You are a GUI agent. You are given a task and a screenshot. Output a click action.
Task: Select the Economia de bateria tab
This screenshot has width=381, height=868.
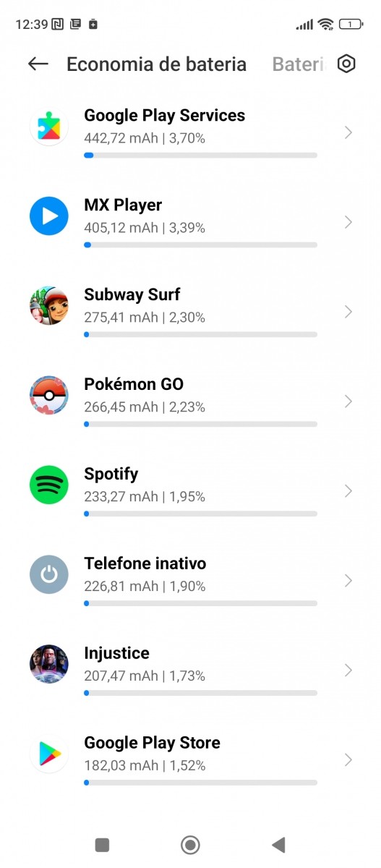click(x=156, y=64)
